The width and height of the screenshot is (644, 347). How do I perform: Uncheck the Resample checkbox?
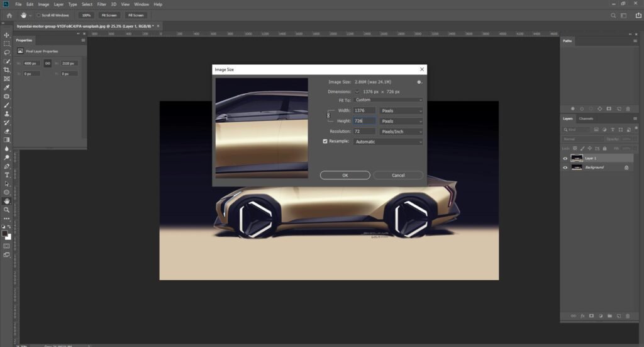tap(325, 141)
